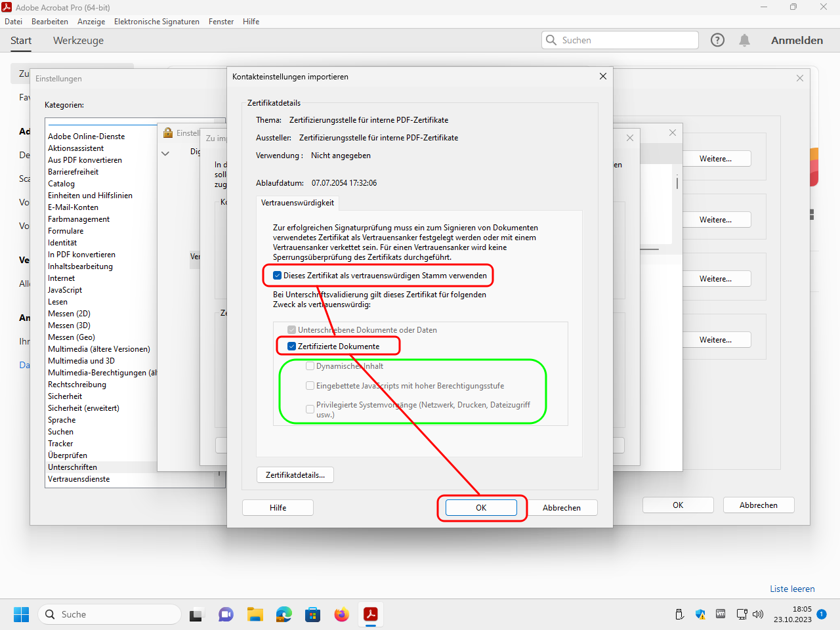Viewport: 840px width, 630px height.
Task: Click the 'Zertifikatdetails...' button
Action: pyautogui.click(x=295, y=475)
